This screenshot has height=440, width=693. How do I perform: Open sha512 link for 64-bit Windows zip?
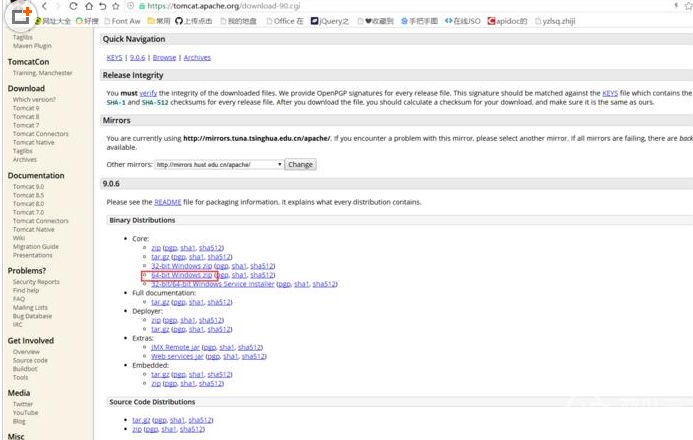coord(262,275)
